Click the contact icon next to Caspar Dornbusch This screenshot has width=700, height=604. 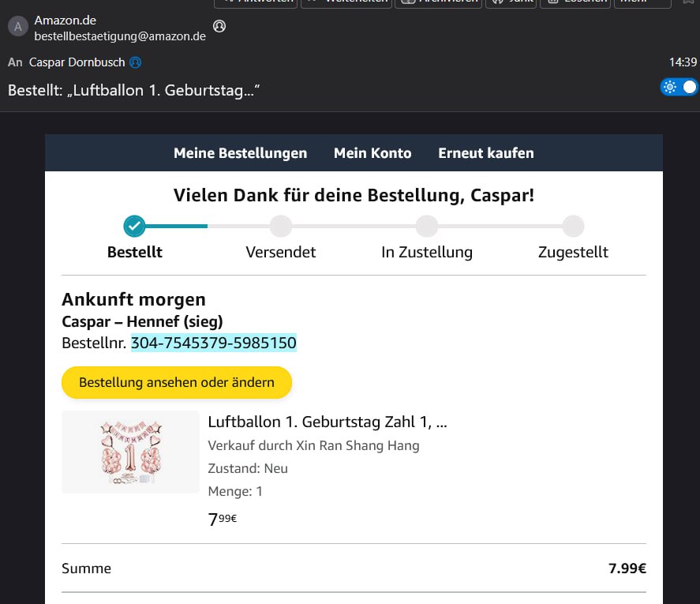[x=136, y=62]
